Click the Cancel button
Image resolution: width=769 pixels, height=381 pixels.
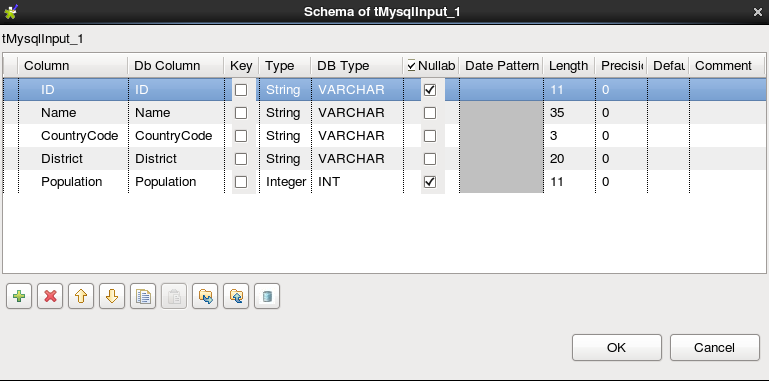[715, 348]
